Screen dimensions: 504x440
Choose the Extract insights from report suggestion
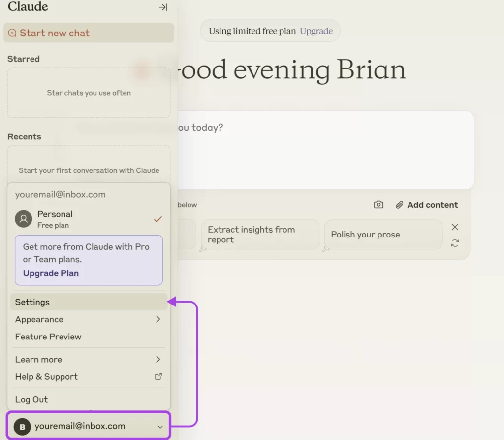(x=260, y=235)
